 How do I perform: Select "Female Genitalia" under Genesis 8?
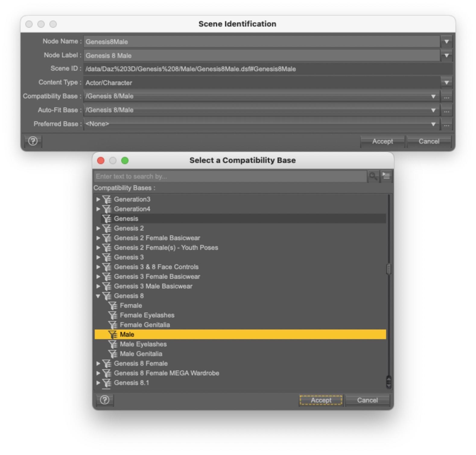[145, 325]
